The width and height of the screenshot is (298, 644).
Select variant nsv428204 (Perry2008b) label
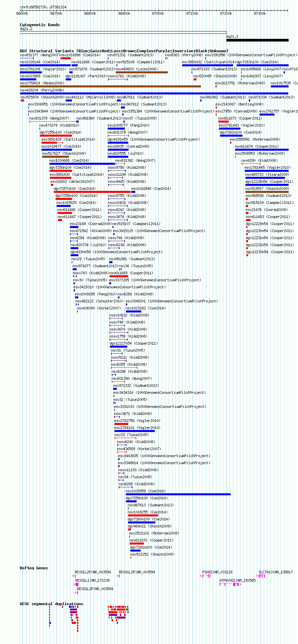42,90
